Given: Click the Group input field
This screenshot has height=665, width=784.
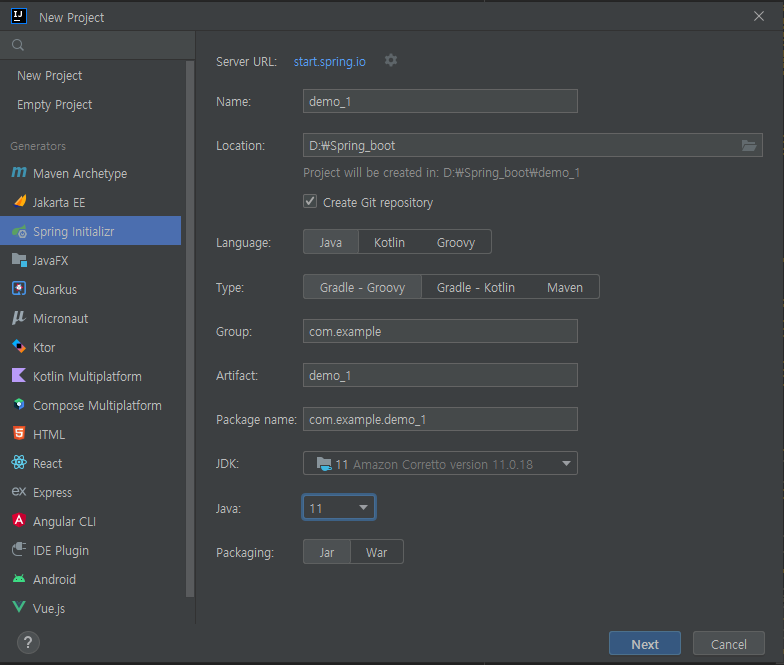Looking at the screenshot, I should [x=440, y=332].
